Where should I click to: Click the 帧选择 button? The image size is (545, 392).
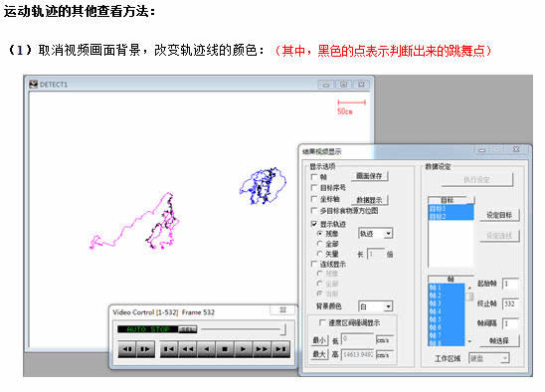499,341
